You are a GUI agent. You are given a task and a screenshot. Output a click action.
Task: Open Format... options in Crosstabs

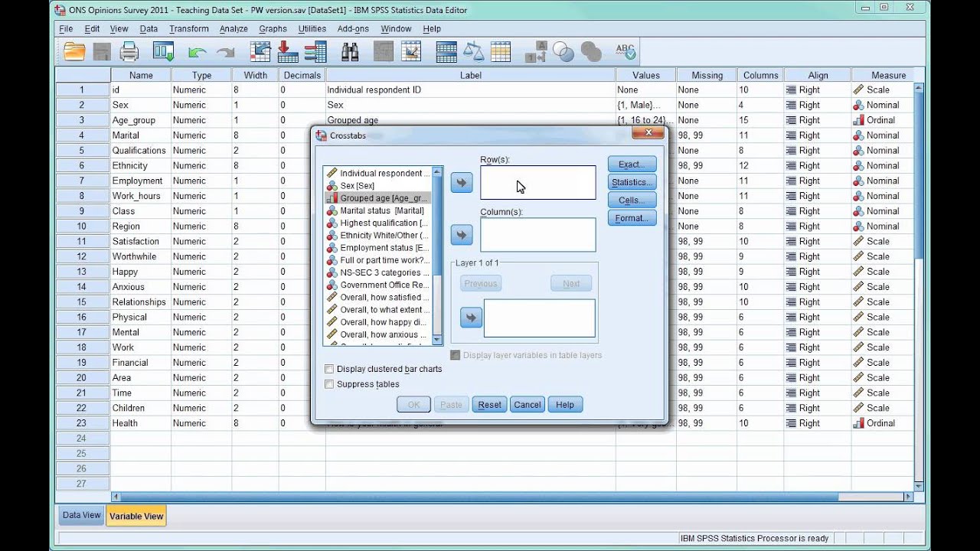click(632, 218)
